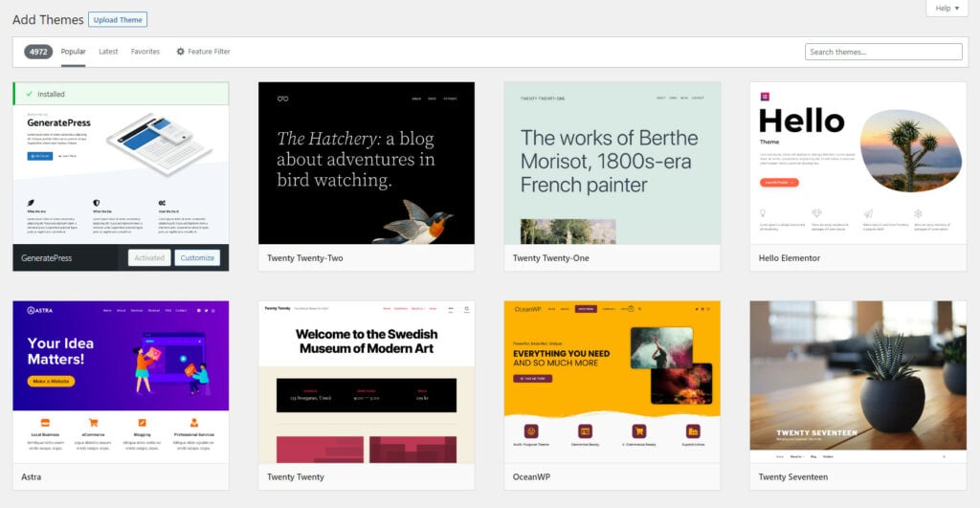980x508 pixels.
Task: Open the Astra theme preview
Action: click(121, 382)
